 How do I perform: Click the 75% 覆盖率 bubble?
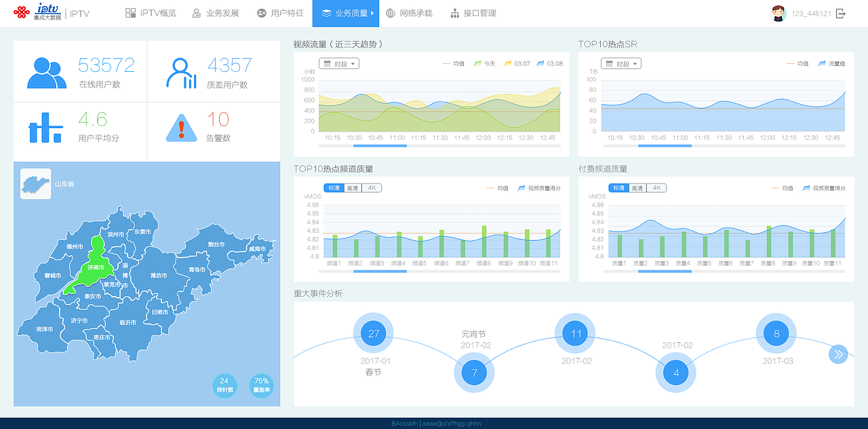pyautogui.click(x=262, y=386)
